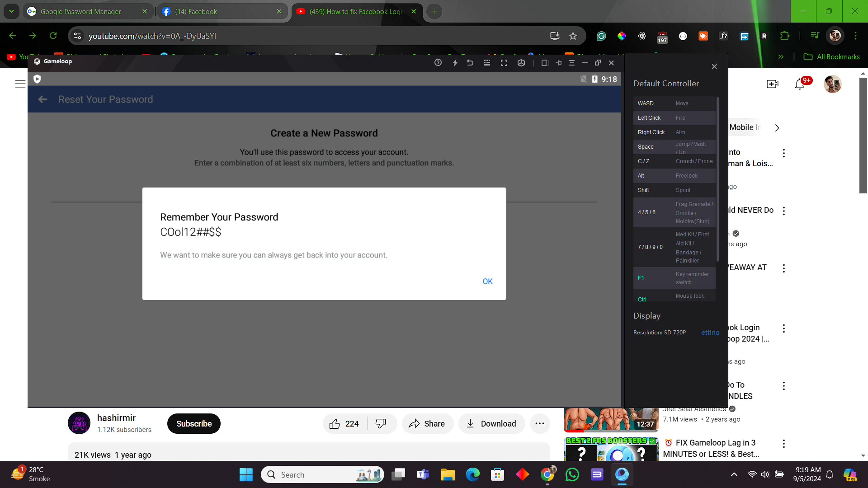Dislike the video with the thumbs down
This screenshot has width=868, height=488.
[x=381, y=424]
